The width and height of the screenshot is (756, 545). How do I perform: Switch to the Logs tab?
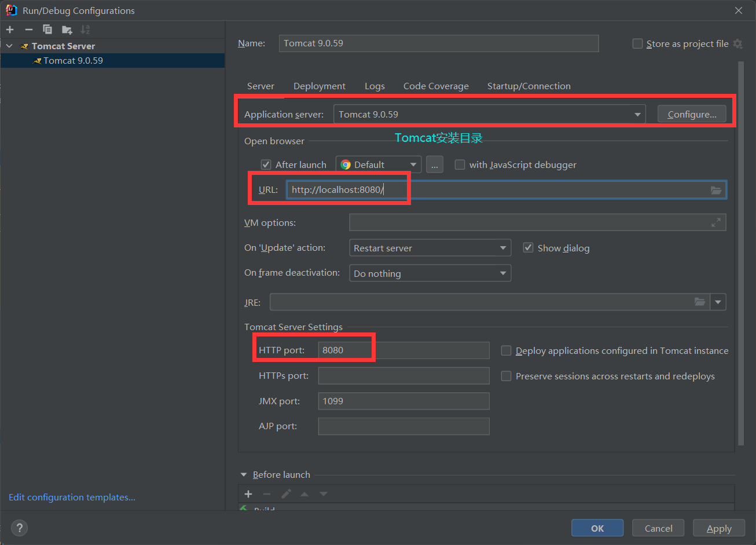(375, 86)
